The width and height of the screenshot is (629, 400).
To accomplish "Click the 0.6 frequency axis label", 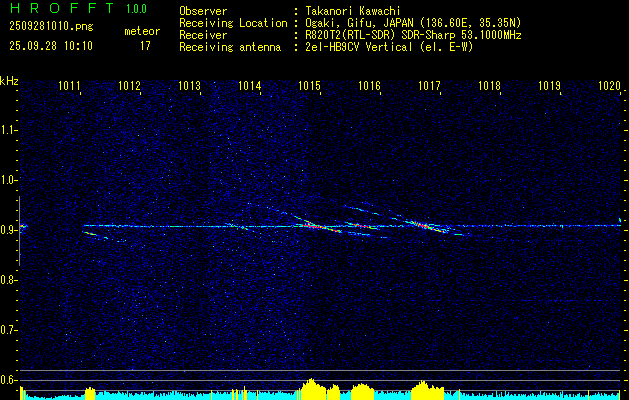I will pos(8,380).
